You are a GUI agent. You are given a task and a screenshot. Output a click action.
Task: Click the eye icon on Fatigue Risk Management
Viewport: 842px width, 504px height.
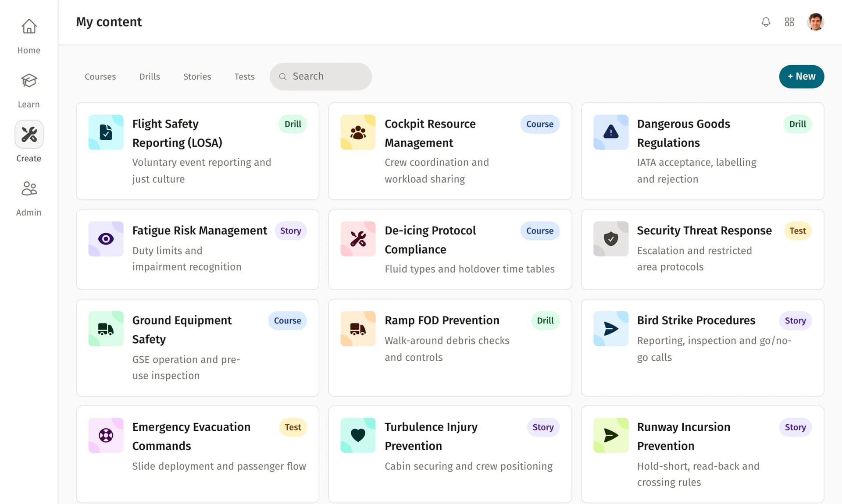coord(106,239)
